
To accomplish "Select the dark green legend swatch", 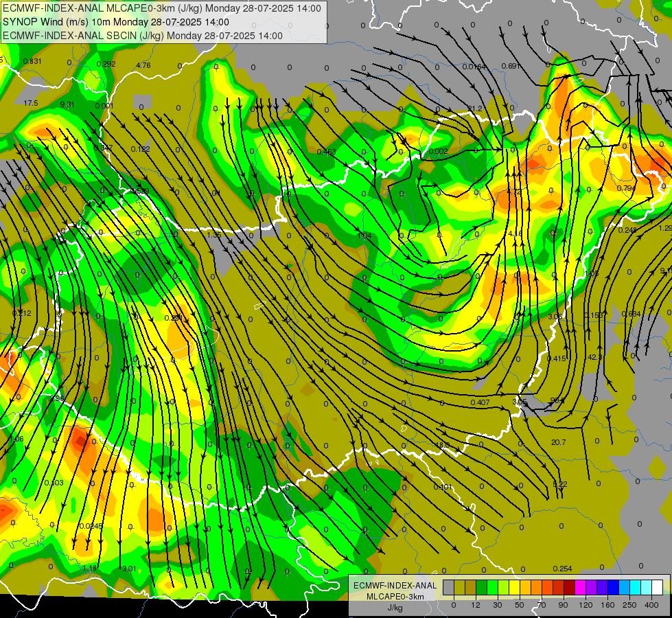I will pyautogui.click(x=482, y=587).
